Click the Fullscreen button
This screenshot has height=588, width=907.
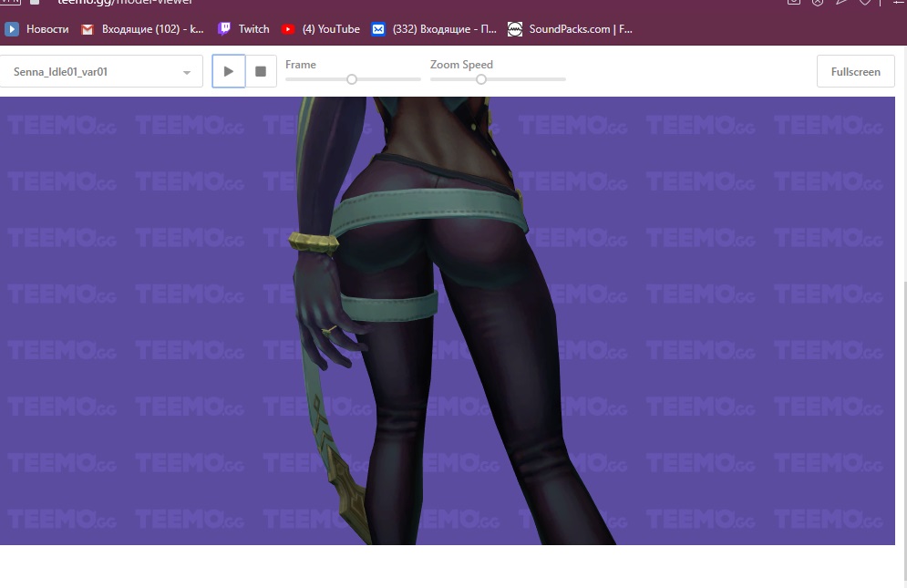pos(856,72)
